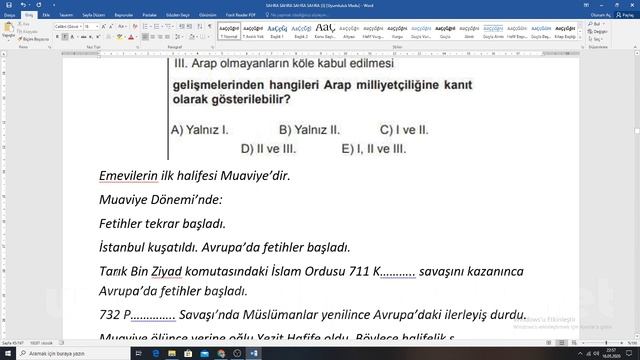640x360 pixels.
Task: Click the tell-me search field
Action: [298, 15]
